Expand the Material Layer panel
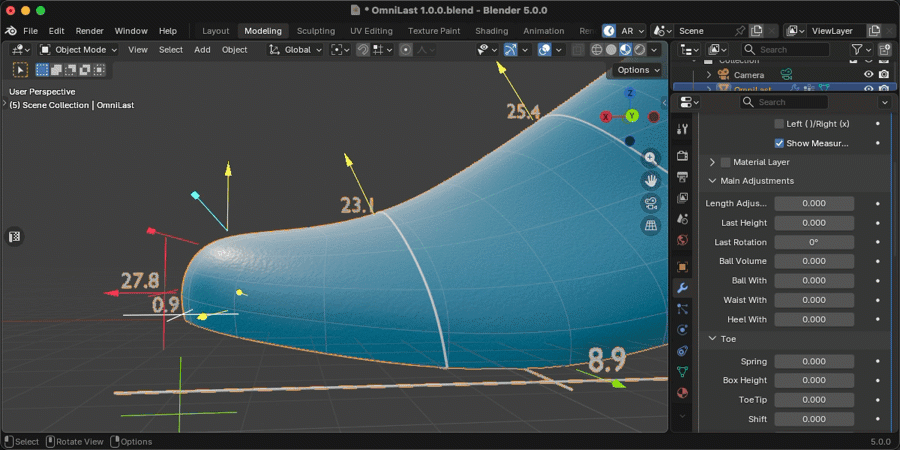 point(712,162)
